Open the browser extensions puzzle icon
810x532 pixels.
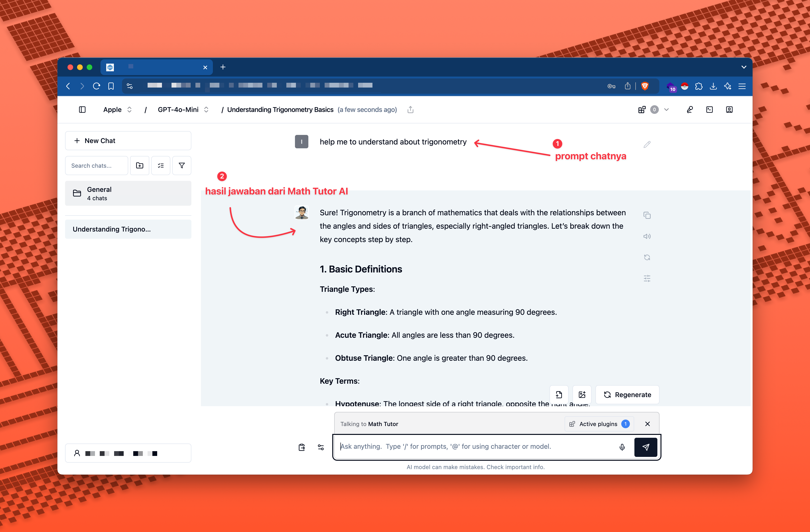click(699, 86)
